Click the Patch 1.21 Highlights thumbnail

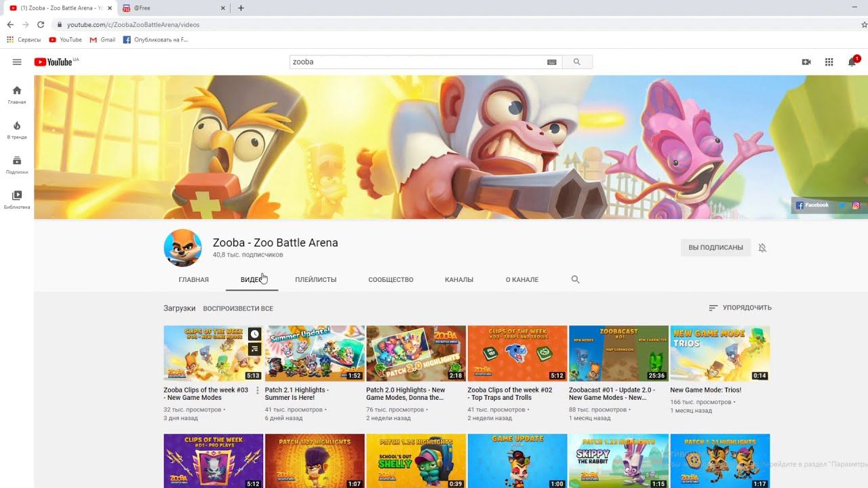click(x=720, y=461)
